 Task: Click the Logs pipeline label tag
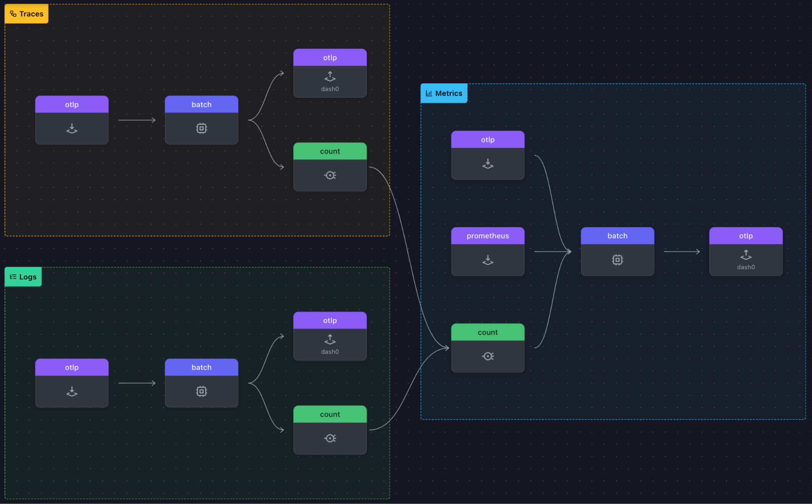(23, 277)
